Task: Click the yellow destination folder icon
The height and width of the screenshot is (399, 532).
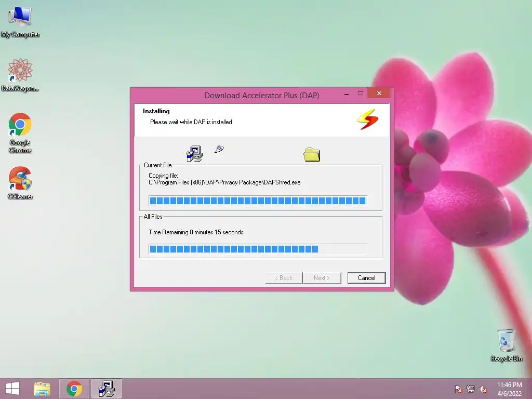Action: coord(312,154)
